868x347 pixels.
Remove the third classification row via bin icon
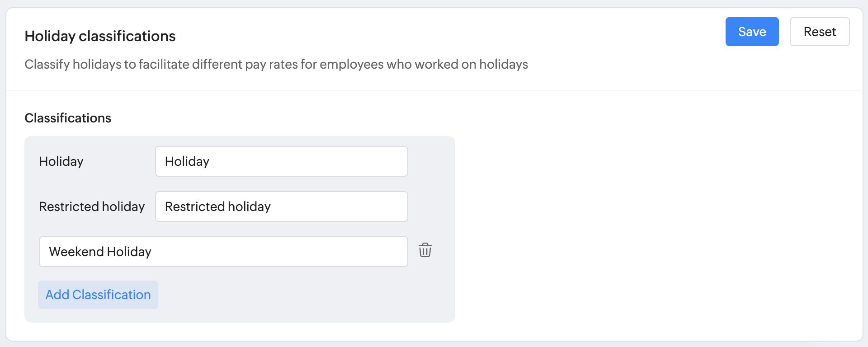click(425, 250)
